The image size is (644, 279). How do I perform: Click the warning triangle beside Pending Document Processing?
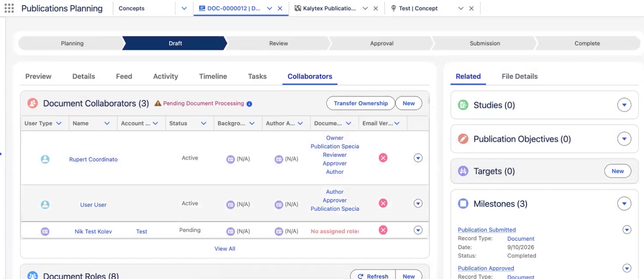point(158,103)
